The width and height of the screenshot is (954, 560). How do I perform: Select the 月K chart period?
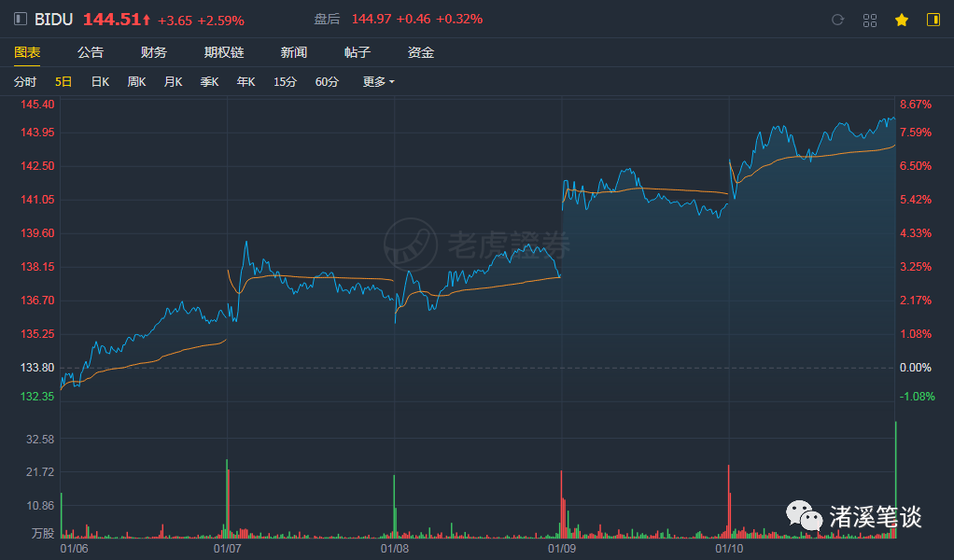173,81
